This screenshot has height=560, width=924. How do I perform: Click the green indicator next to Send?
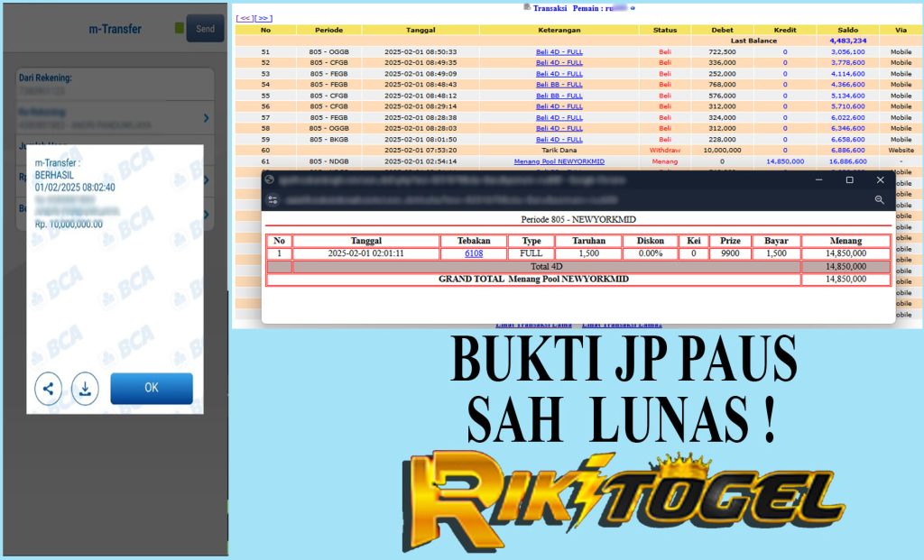pyautogui.click(x=180, y=28)
